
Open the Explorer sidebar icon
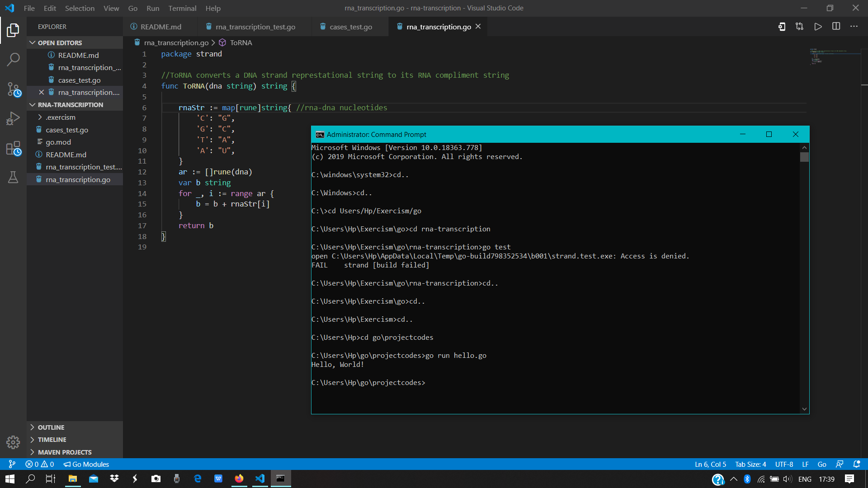tap(13, 30)
